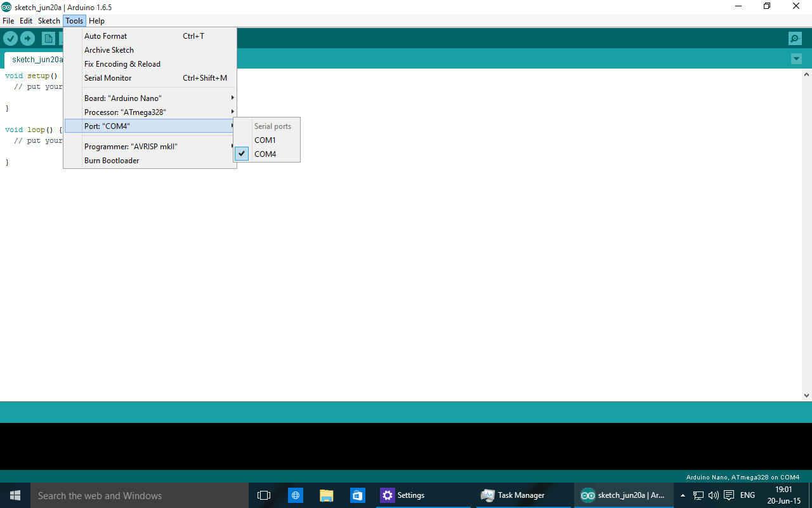The width and height of the screenshot is (812, 508).
Task: Select the checked COM4 serial port
Action: pos(267,154)
